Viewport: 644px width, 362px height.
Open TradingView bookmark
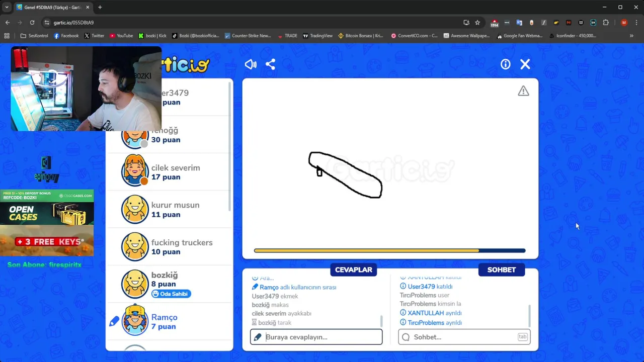(317, 36)
